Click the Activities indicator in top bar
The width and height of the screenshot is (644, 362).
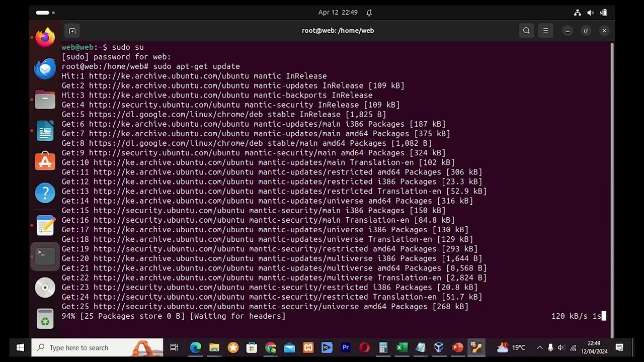[45, 13]
